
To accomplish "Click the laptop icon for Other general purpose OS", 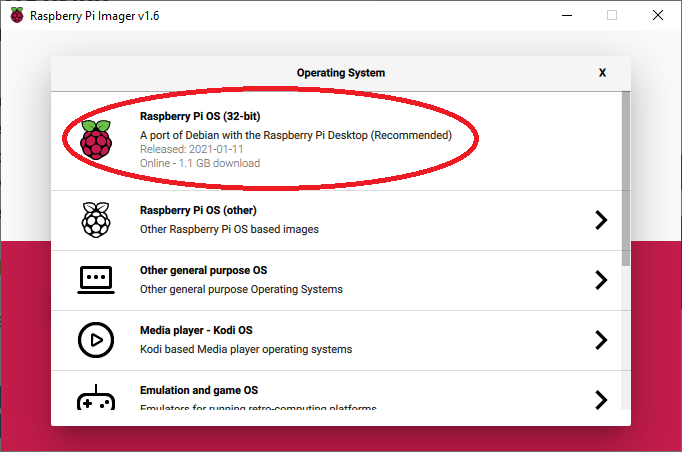I will click(96, 280).
